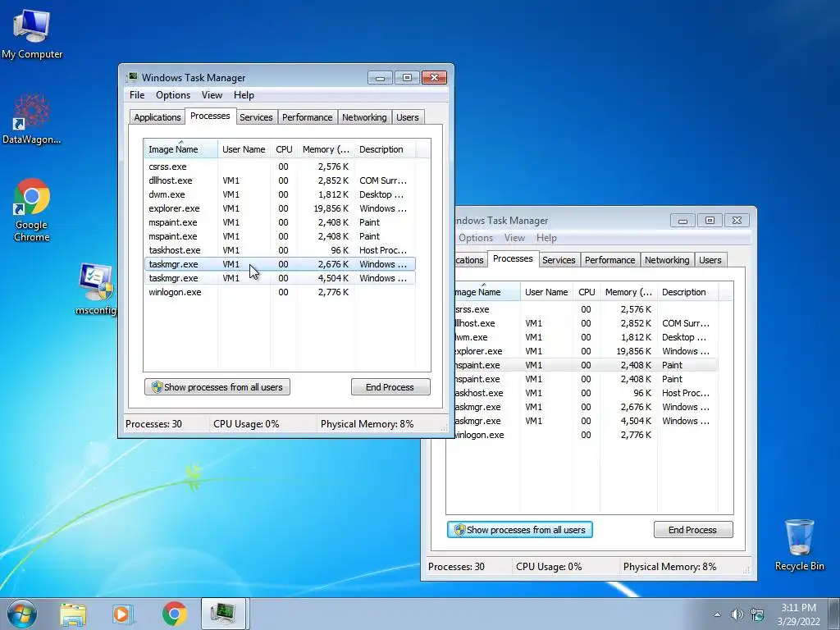Screen dimensions: 840x630
Task: Click the Windows Start orb
Action: click(22, 614)
